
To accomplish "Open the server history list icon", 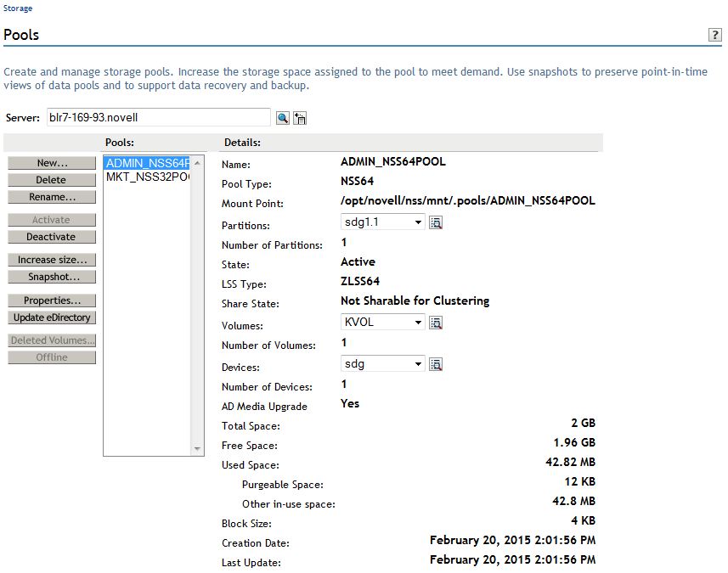I will coord(300,118).
